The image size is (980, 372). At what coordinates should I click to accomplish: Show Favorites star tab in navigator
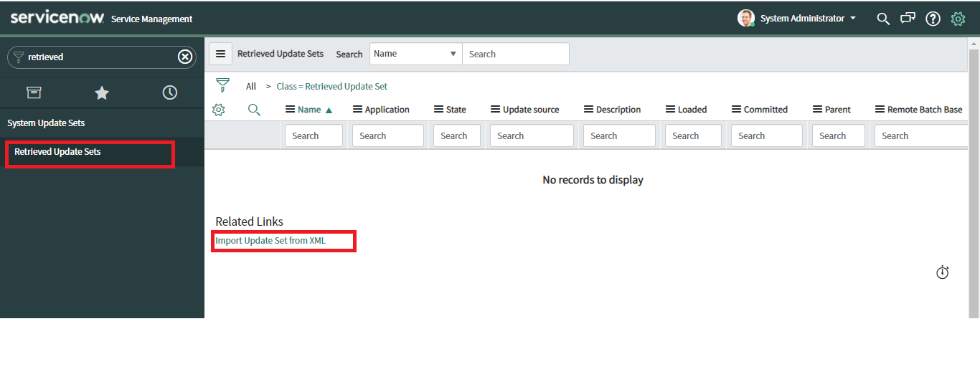coord(102,92)
